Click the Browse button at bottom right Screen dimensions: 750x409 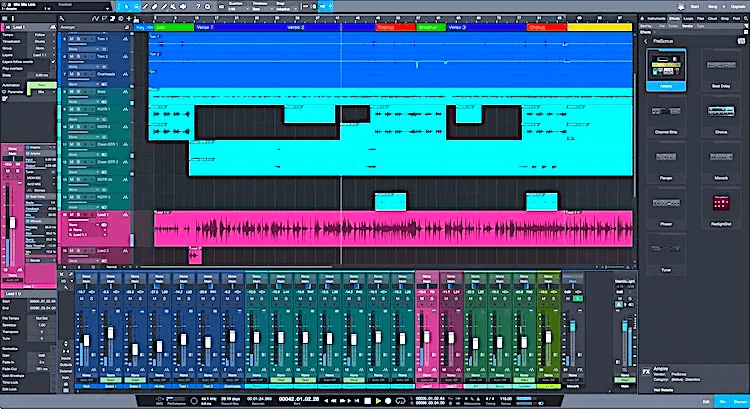pos(740,402)
